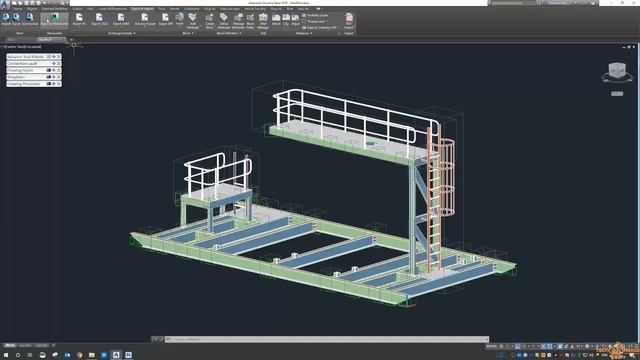
Task: Click the Import button in the Revit panel
Action: (x=6, y=19)
